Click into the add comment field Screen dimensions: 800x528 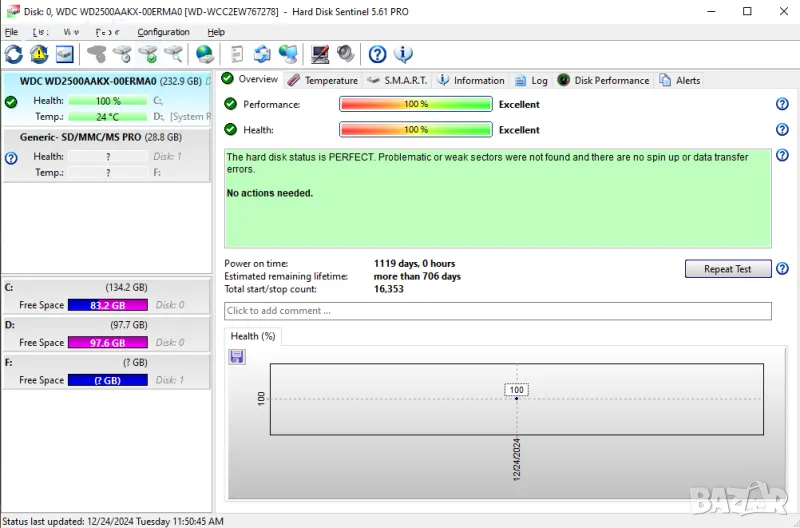tap(497, 311)
